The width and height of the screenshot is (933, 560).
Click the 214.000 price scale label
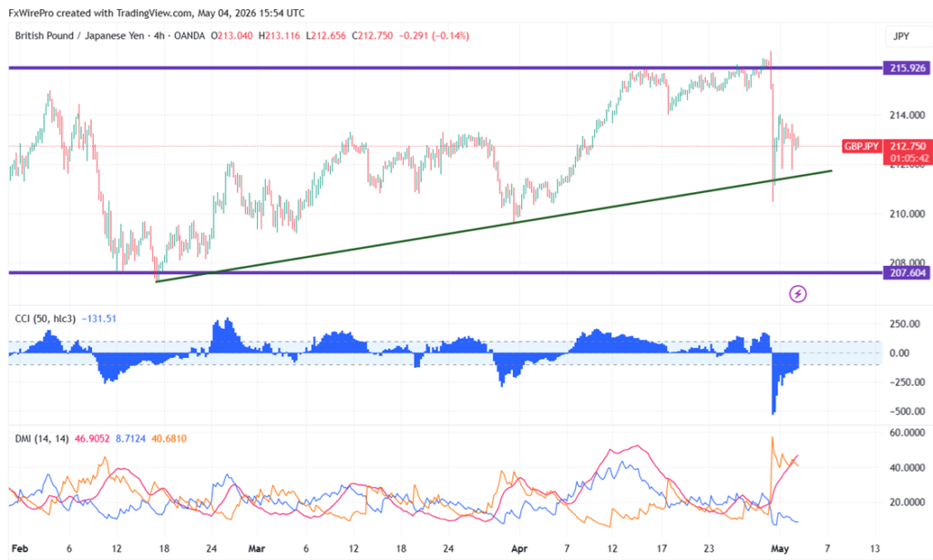click(x=907, y=116)
